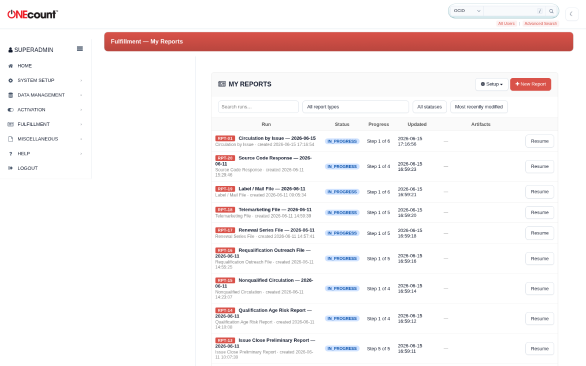Resume the Renewal Series File report

pyautogui.click(x=539, y=233)
